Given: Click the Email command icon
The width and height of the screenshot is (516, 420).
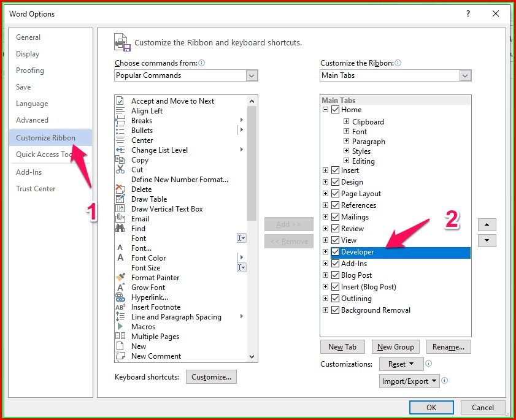Looking at the screenshot, I should 120,218.
